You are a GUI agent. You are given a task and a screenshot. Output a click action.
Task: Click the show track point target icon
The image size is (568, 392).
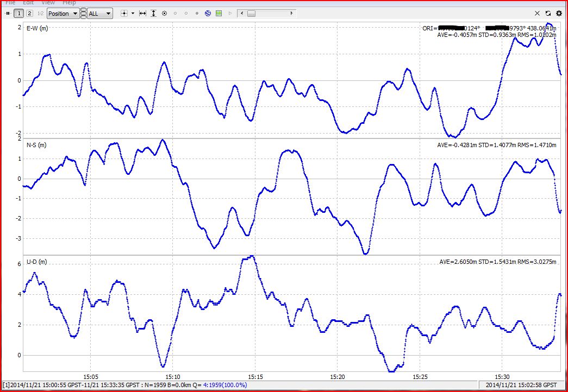click(x=164, y=13)
